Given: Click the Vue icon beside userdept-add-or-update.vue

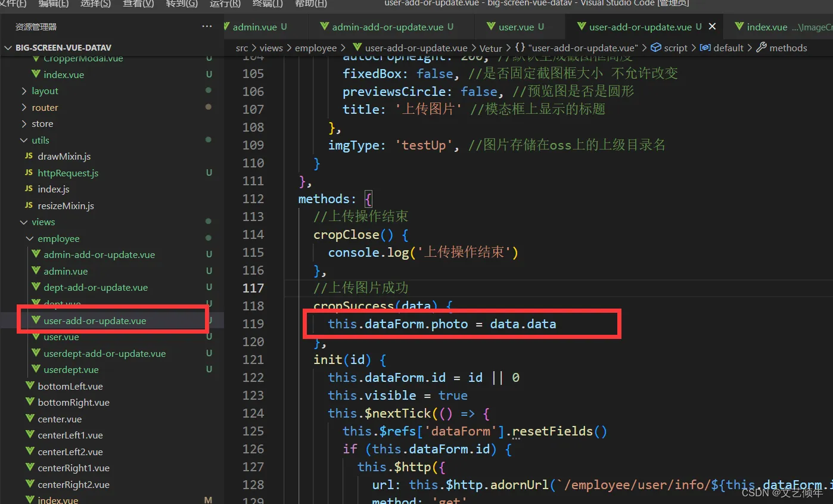Looking at the screenshot, I should click(x=36, y=353).
